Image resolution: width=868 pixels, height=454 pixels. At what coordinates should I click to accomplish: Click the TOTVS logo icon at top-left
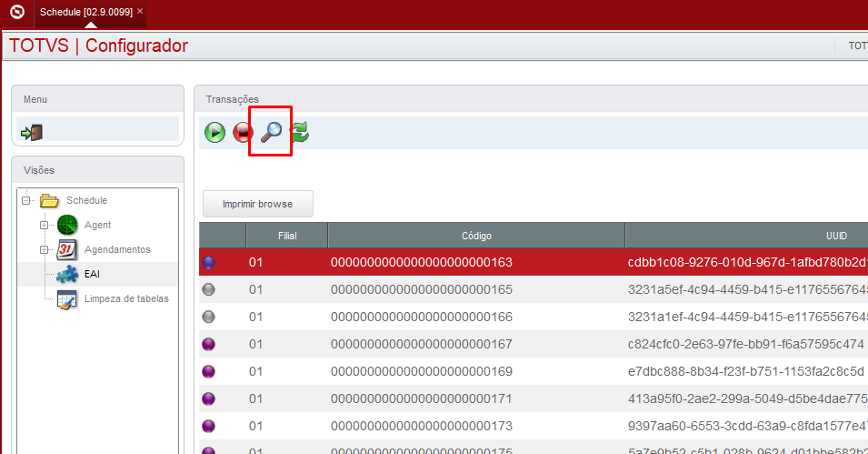17,12
